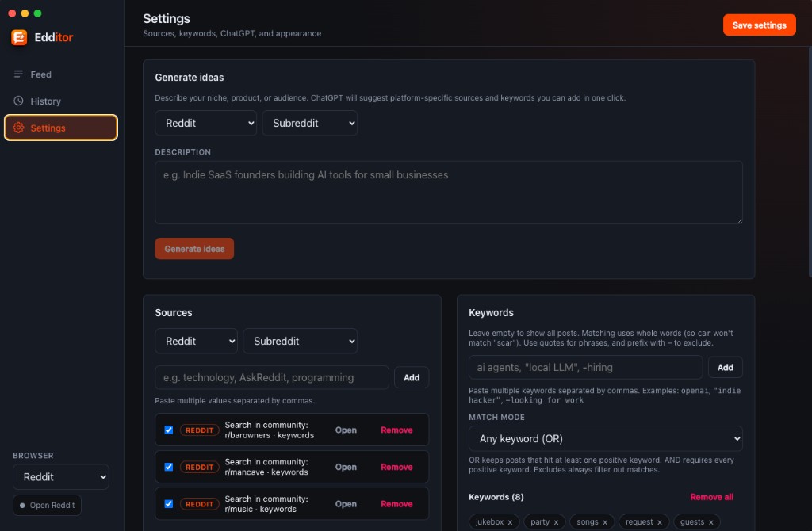The width and height of the screenshot is (812, 531).
Task: Open the Feed page
Action: click(x=60, y=74)
